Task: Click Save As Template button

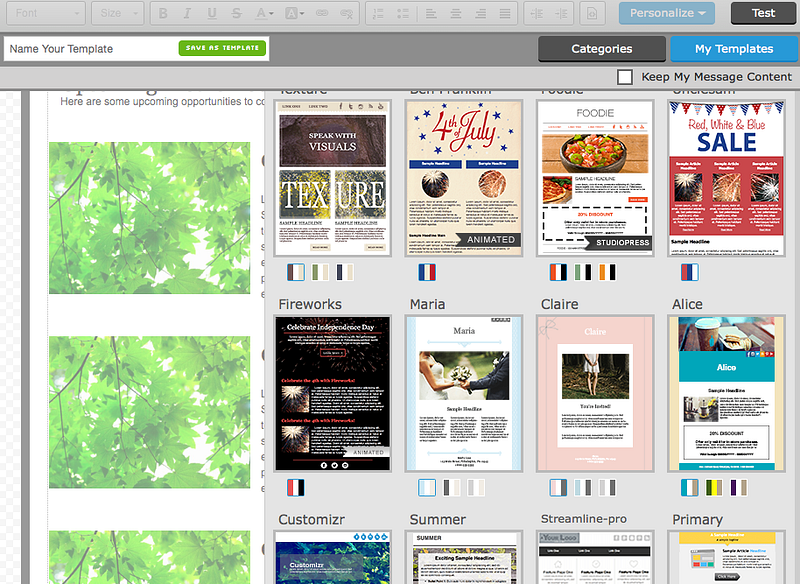Action: click(x=222, y=48)
